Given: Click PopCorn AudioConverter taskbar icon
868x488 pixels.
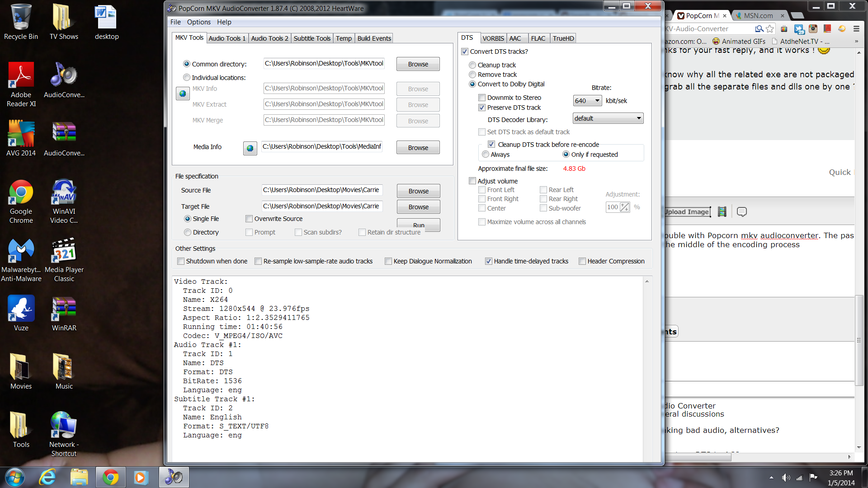Looking at the screenshot, I should pos(174,477).
